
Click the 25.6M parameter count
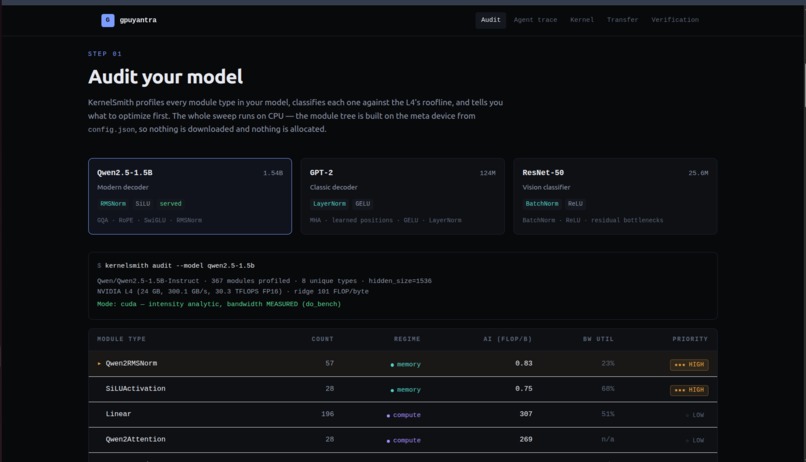pyautogui.click(x=698, y=173)
